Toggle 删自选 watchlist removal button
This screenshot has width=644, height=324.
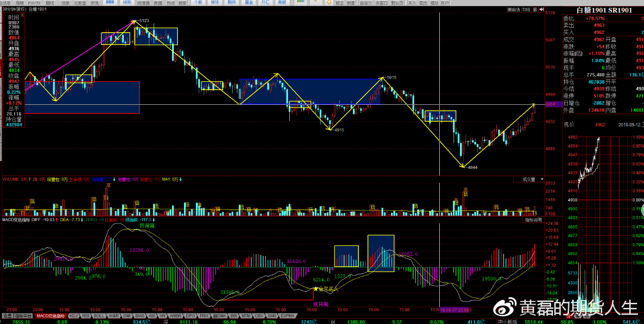point(513,9)
